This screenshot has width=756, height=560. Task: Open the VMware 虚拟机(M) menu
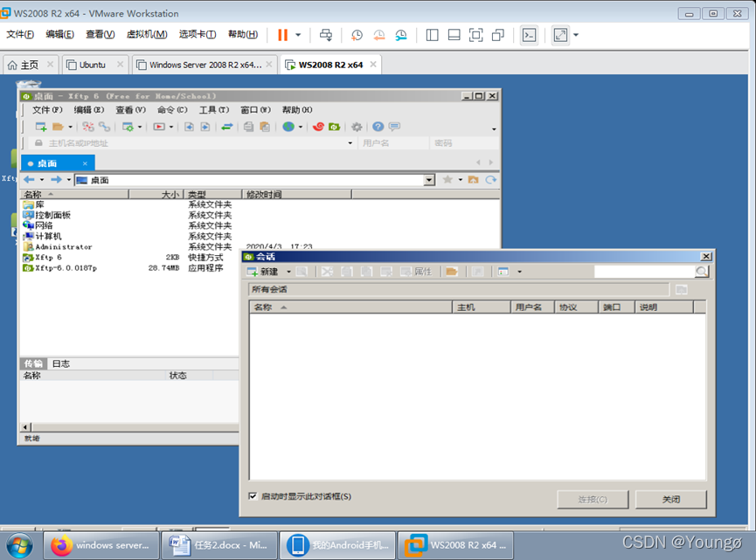pos(147,34)
